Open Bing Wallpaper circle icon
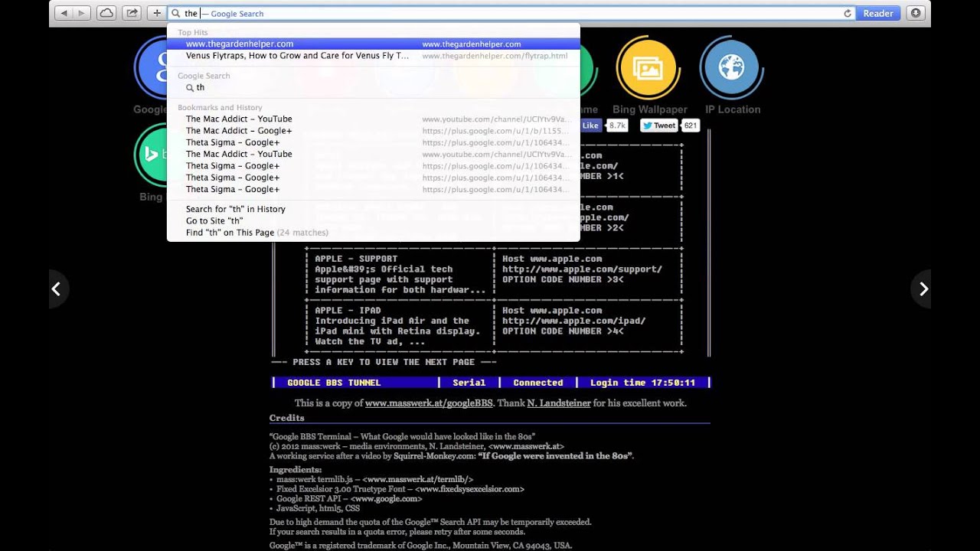 649,67
